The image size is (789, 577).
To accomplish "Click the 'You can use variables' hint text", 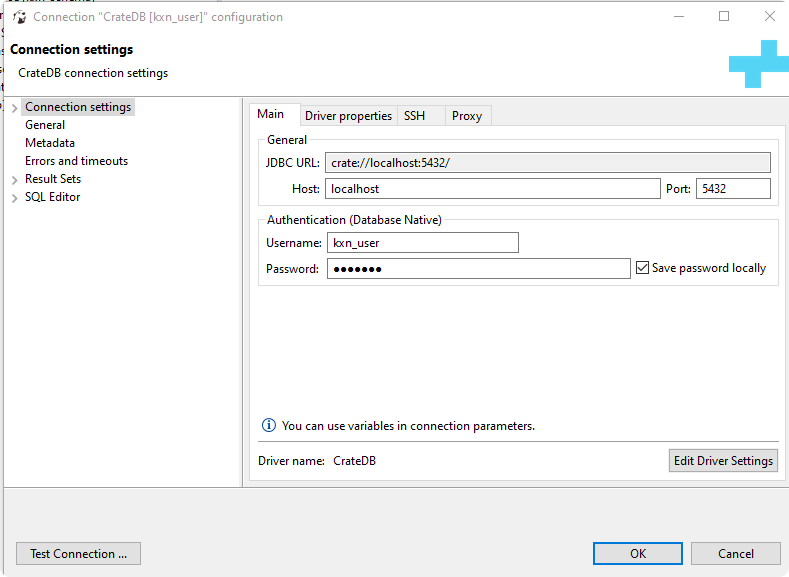I will [408, 426].
